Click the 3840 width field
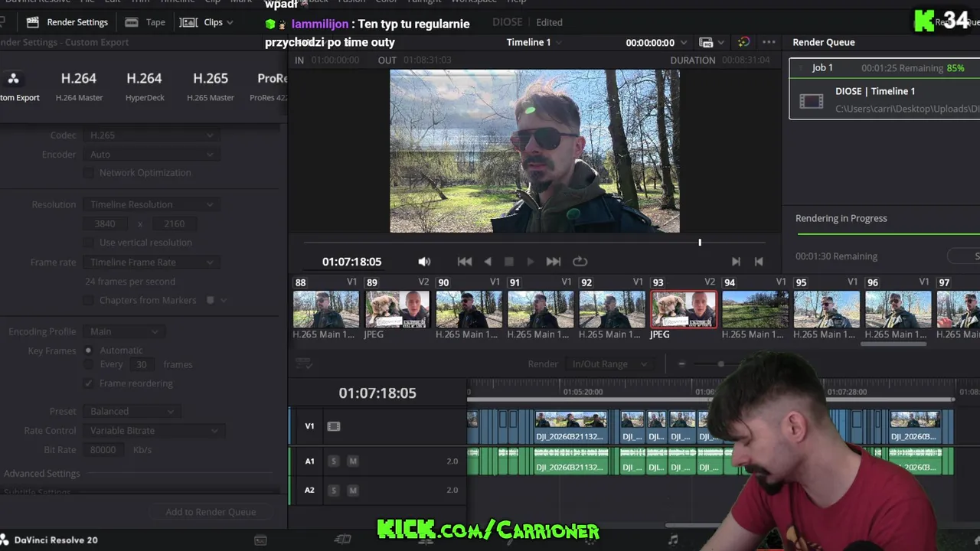 pyautogui.click(x=107, y=223)
